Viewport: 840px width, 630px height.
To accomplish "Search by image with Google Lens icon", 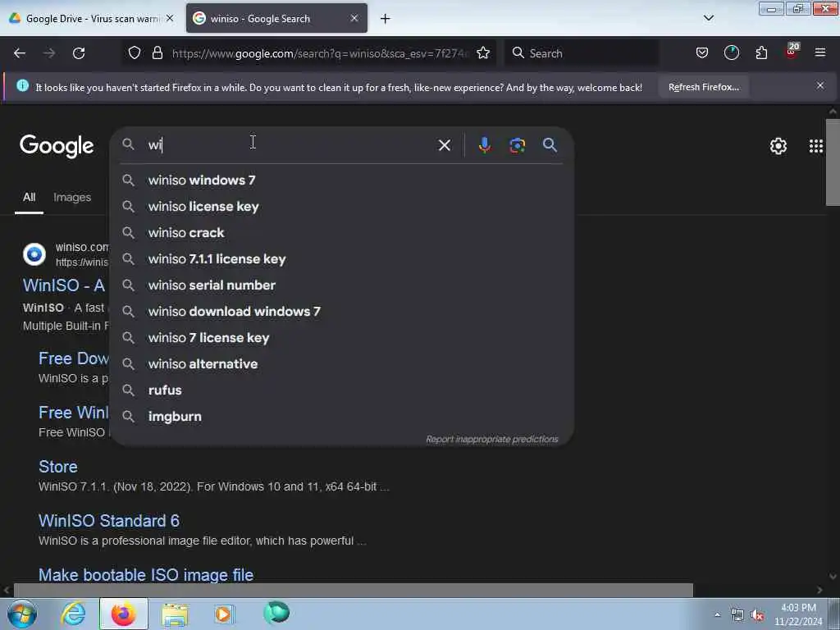I will click(x=517, y=145).
